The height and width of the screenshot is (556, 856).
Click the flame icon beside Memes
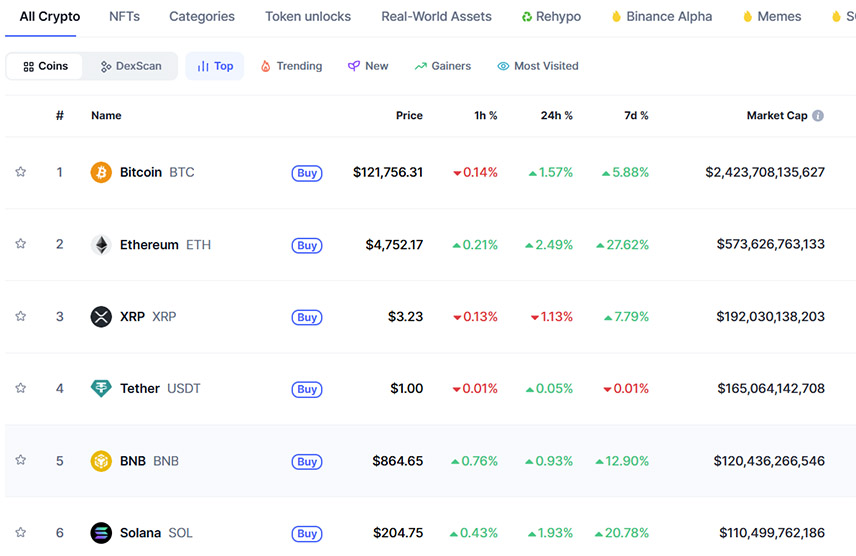click(x=748, y=16)
